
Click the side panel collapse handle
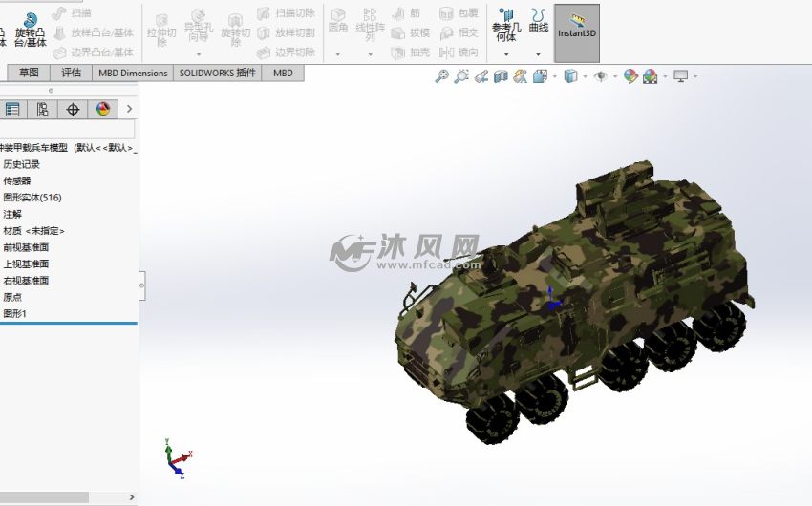tap(142, 285)
